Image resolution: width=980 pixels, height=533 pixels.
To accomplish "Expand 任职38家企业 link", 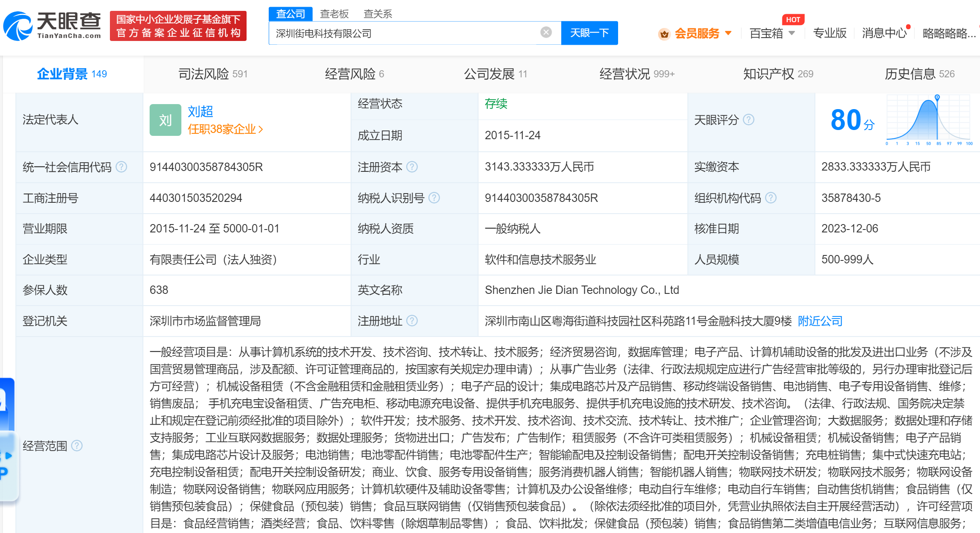I will pyautogui.click(x=225, y=129).
